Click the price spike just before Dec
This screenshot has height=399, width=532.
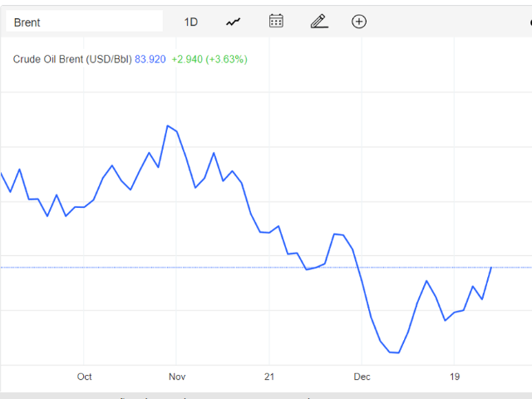click(x=334, y=234)
